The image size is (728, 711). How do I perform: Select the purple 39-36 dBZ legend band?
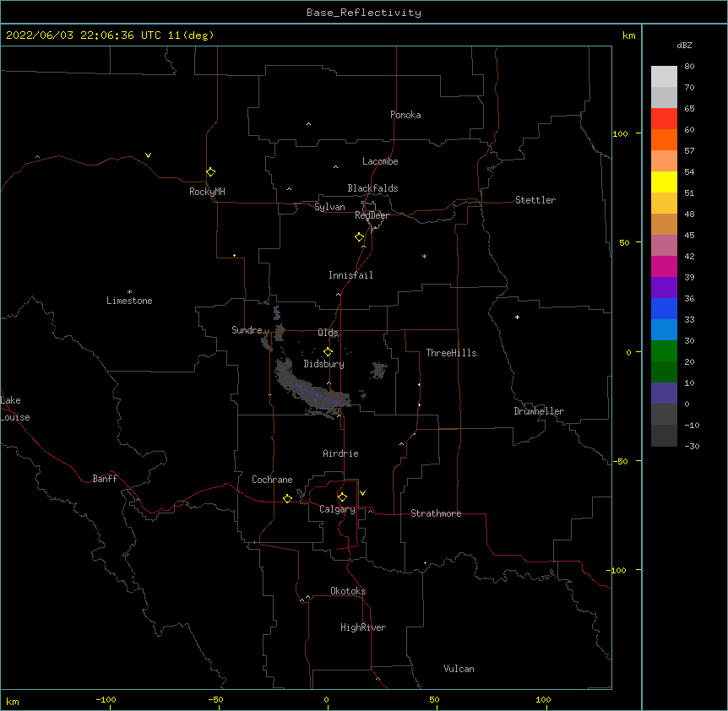pos(664,288)
